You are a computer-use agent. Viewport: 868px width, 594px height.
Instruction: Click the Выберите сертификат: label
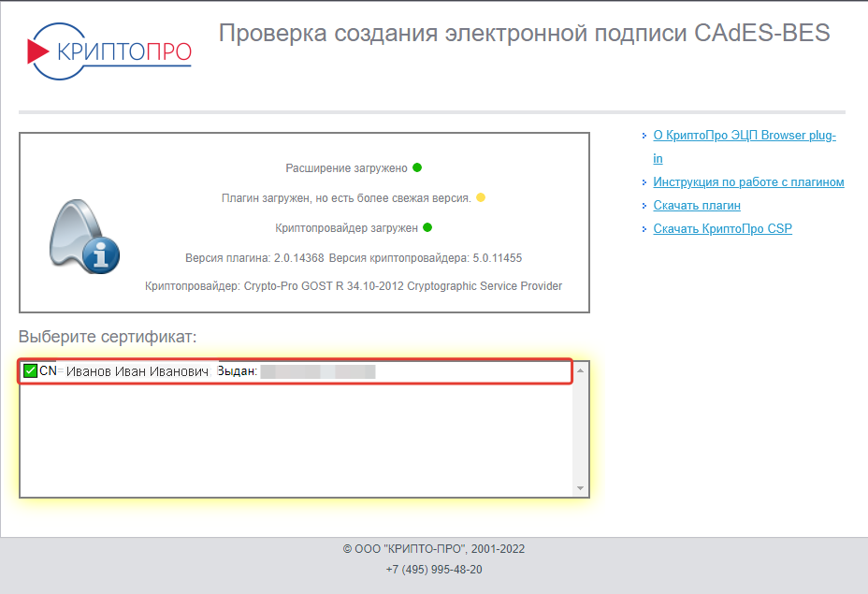(108, 336)
